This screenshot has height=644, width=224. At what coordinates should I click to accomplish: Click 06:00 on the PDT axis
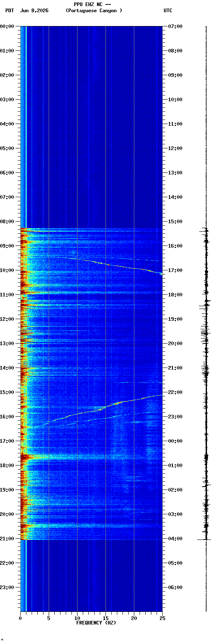pyautogui.click(x=7, y=173)
